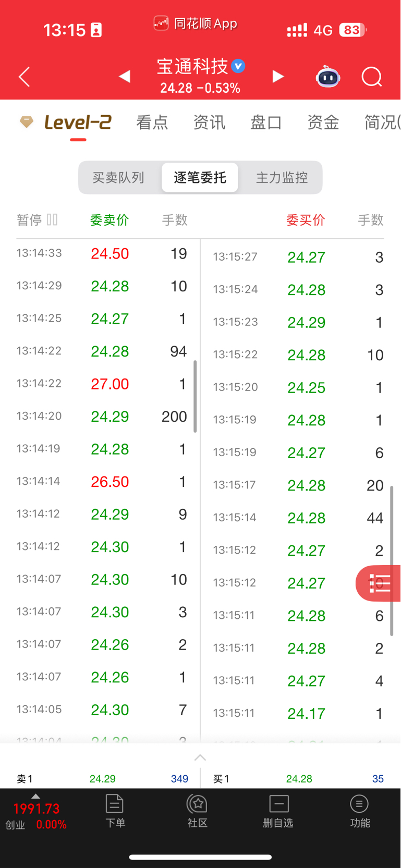Viewport: 401px width, 868px height.
Task: Pause the order feed with 暂停
Action: tap(37, 220)
